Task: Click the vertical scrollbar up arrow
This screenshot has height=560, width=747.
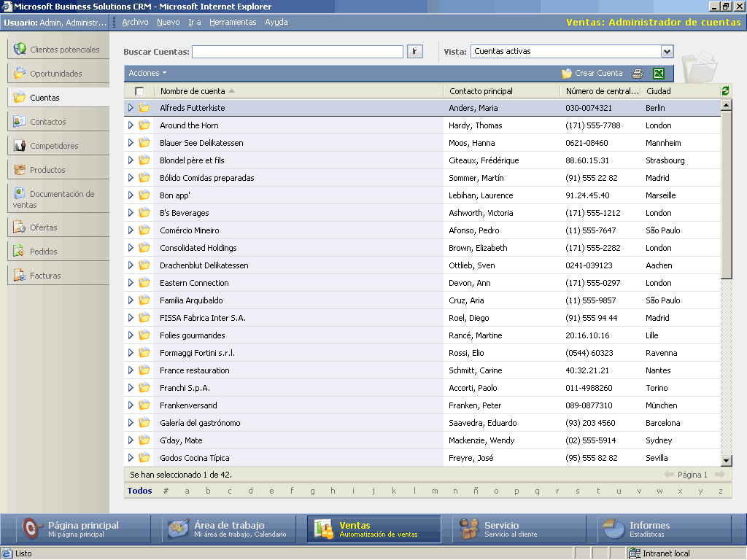Action: point(726,105)
